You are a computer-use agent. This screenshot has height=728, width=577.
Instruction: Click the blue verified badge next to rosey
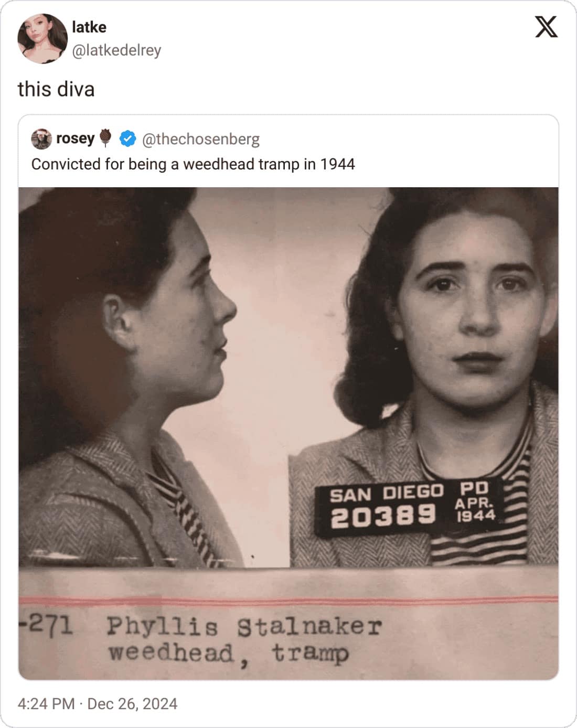127,138
